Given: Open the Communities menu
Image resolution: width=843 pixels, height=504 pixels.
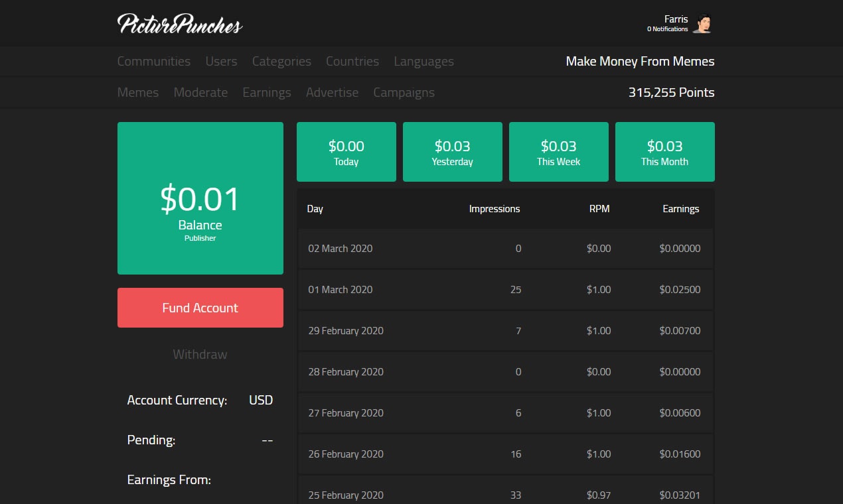Looking at the screenshot, I should (154, 61).
